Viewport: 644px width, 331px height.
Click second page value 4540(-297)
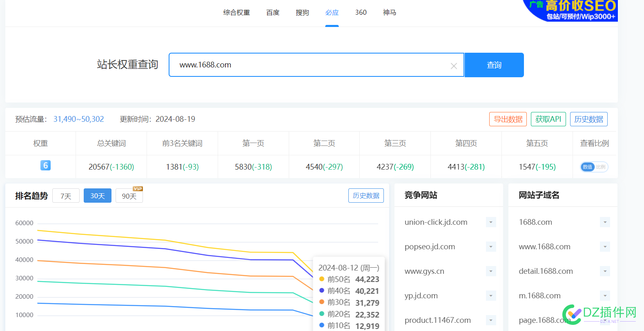pyautogui.click(x=324, y=167)
